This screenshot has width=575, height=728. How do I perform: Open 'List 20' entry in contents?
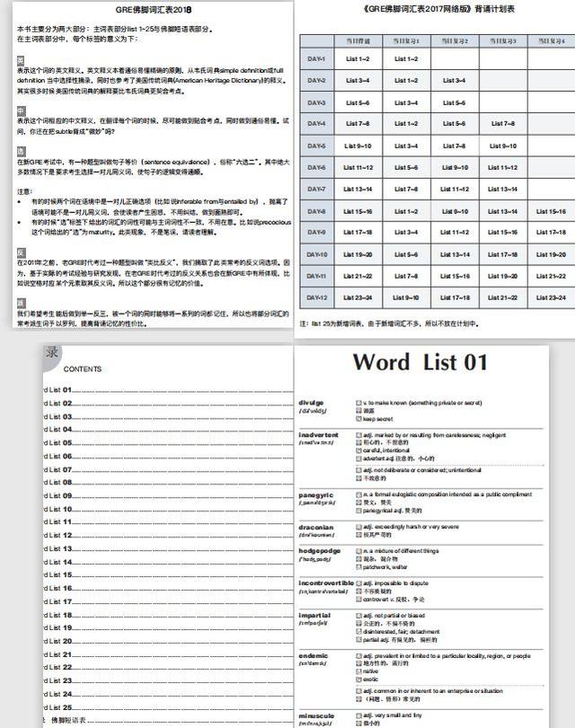(x=168, y=642)
